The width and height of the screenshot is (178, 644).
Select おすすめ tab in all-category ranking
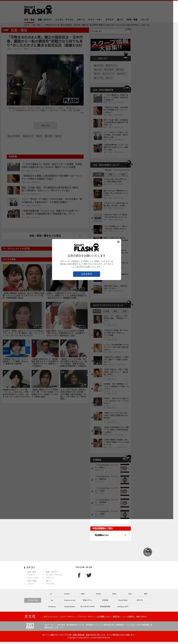click(x=97, y=311)
